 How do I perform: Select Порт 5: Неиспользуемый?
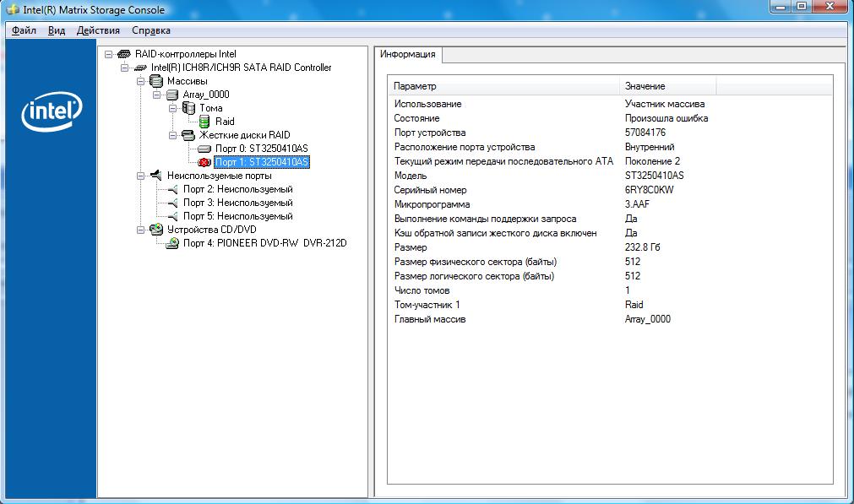click(238, 216)
